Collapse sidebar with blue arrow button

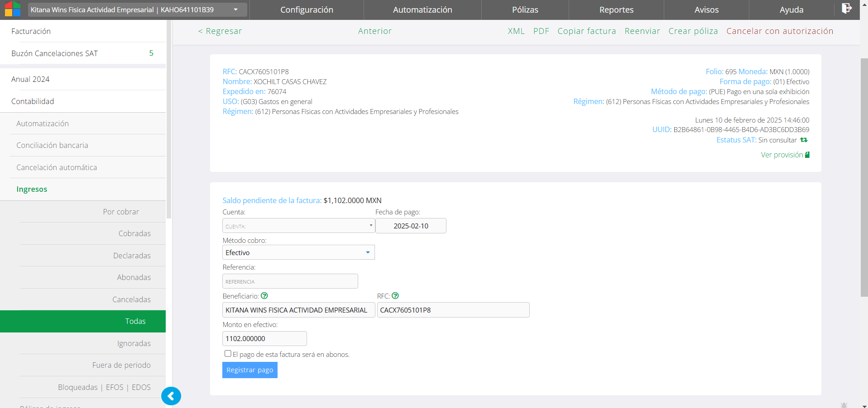pyautogui.click(x=171, y=396)
